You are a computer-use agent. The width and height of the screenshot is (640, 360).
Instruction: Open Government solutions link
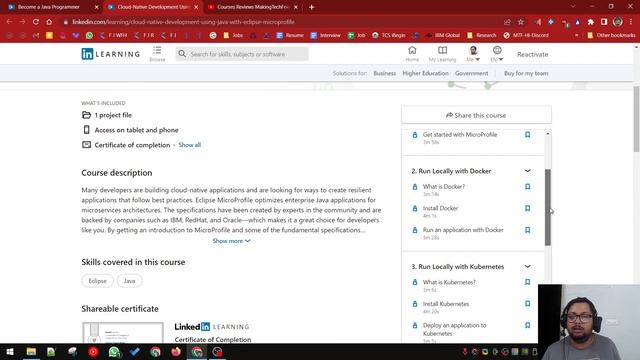[x=471, y=73]
